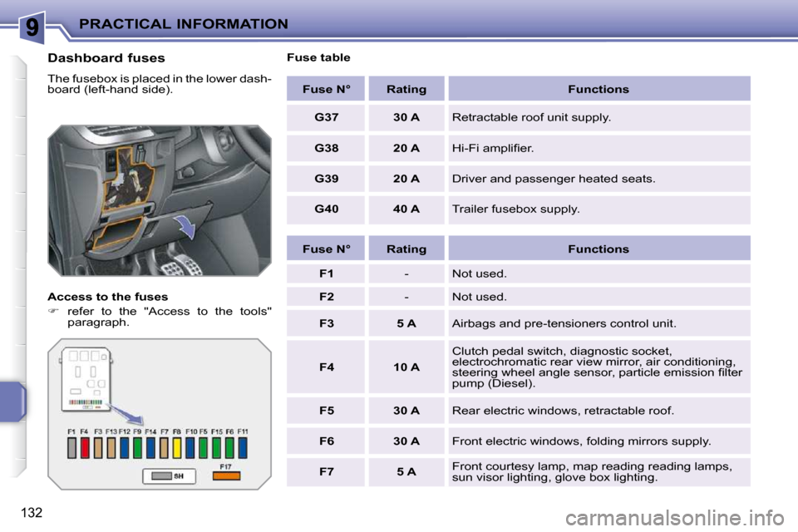Viewport: 798px width, 532px height.
Task: Click 'Retractable roof unit supply.' text
Action: pos(531,117)
